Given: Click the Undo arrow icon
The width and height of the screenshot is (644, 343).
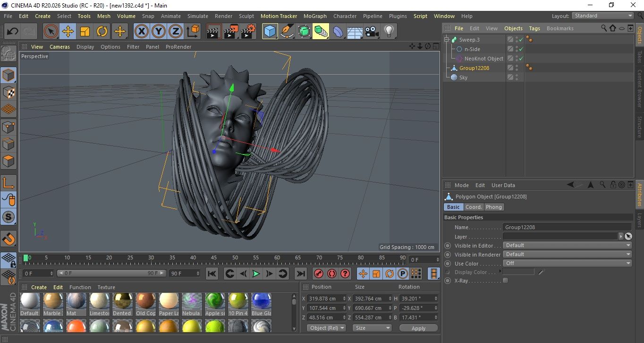Looking at the screenshot, I should click(13, 32).
